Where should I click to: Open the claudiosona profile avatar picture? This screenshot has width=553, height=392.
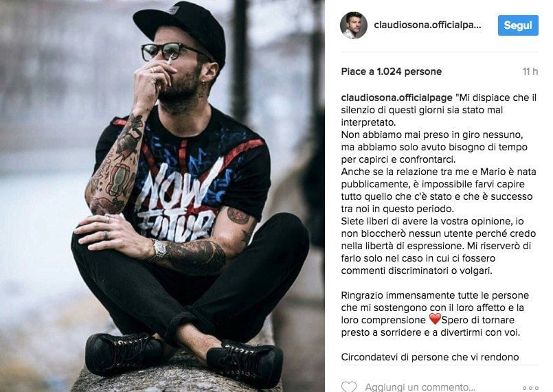coord(353,25)
